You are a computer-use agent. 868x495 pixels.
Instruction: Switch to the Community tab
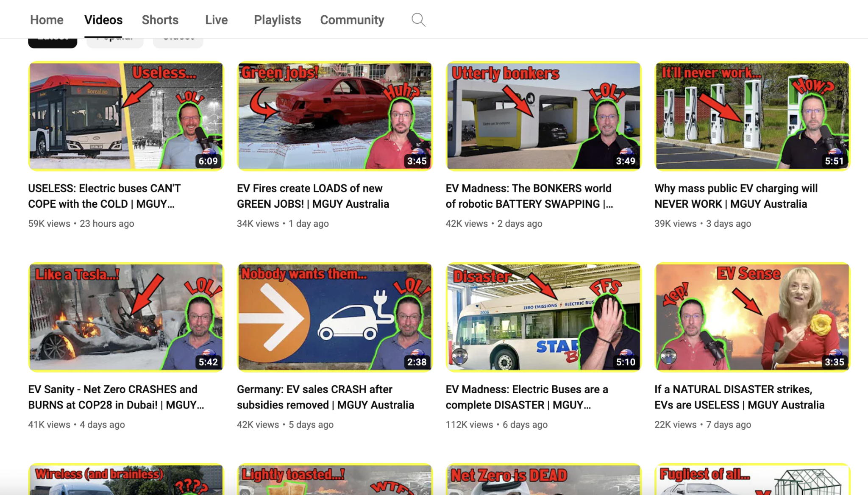tap(352, 19)
